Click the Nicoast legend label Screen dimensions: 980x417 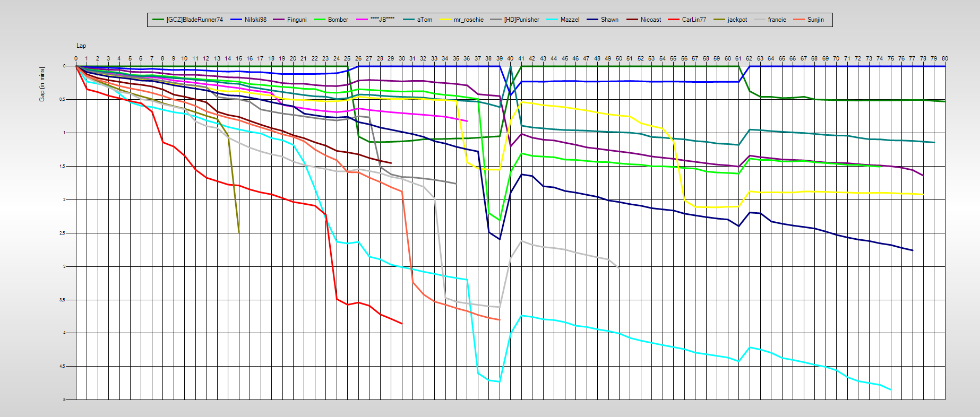650,20
